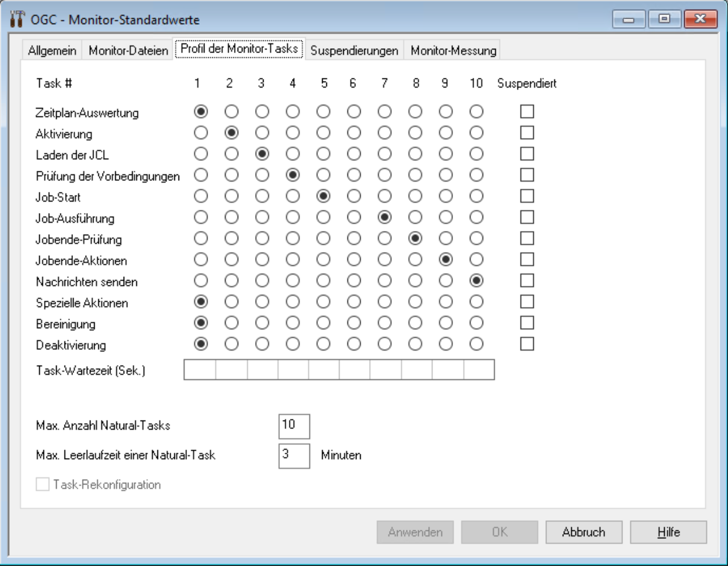Edit the Max. Anzahl Natural-Tasks value
This screenshot has height=566, width=728.
tap(294, 425)
